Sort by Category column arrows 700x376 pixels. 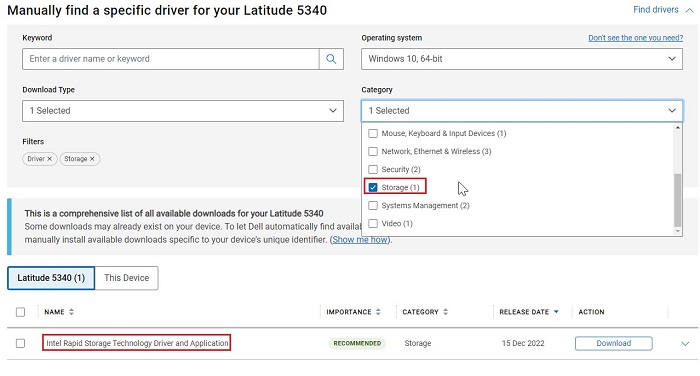pyautogui.click(x=446, y=312)
